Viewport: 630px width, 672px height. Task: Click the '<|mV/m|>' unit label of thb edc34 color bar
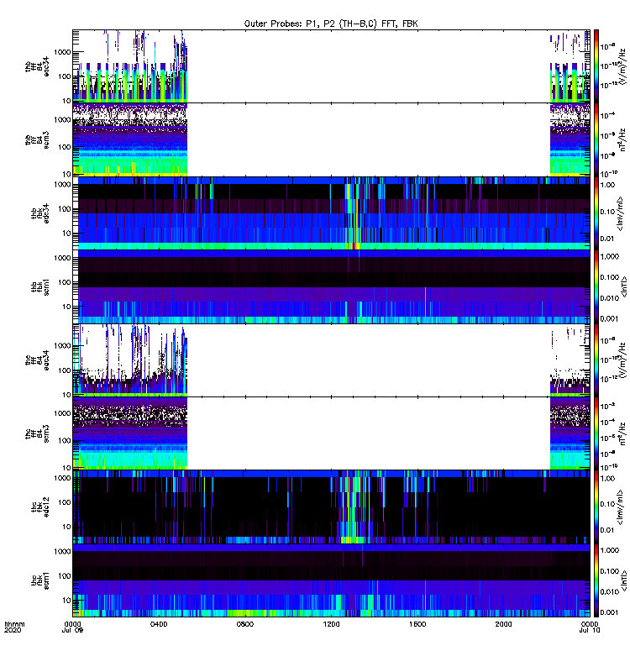pos(619,213)
